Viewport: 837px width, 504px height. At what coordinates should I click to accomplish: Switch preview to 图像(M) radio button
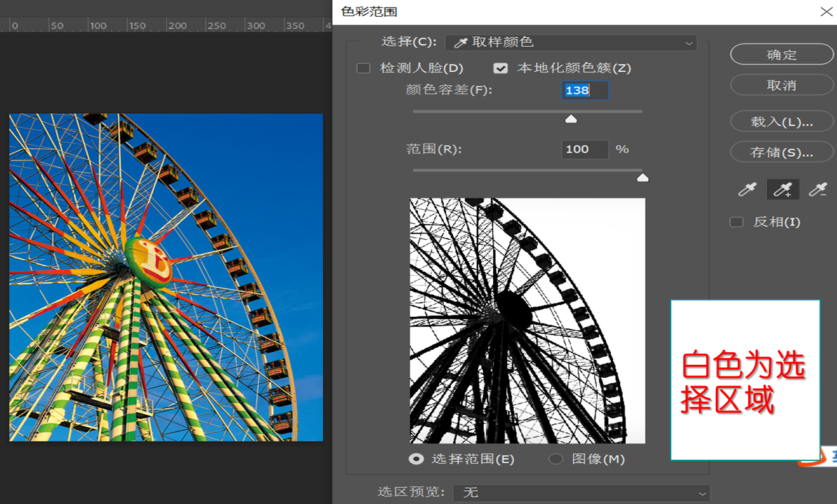coord(555,459)
